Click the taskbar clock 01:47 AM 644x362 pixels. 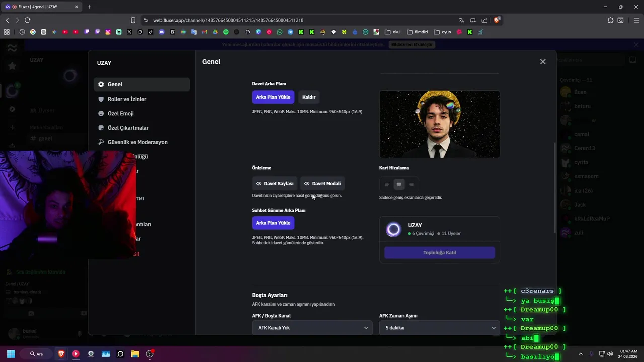628,354
